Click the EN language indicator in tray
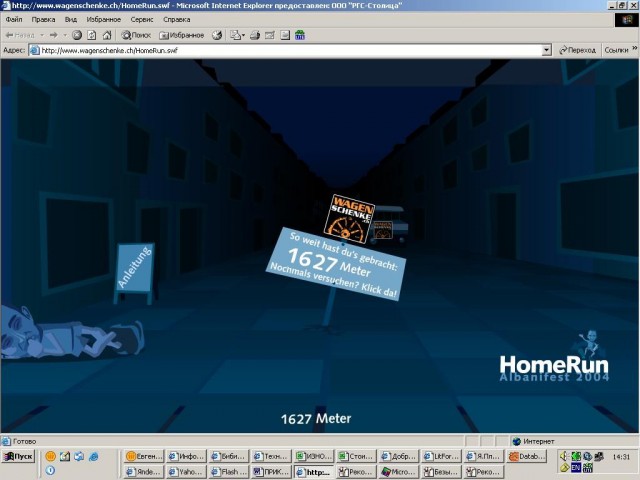Screen dimensions: 640x480 click(x=576, y=468)
